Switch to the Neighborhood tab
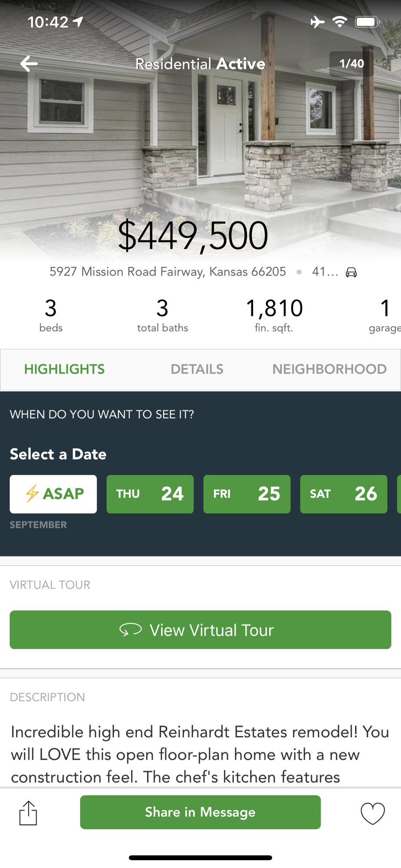The width and height of the screenshot is (401, 868). 329,369
